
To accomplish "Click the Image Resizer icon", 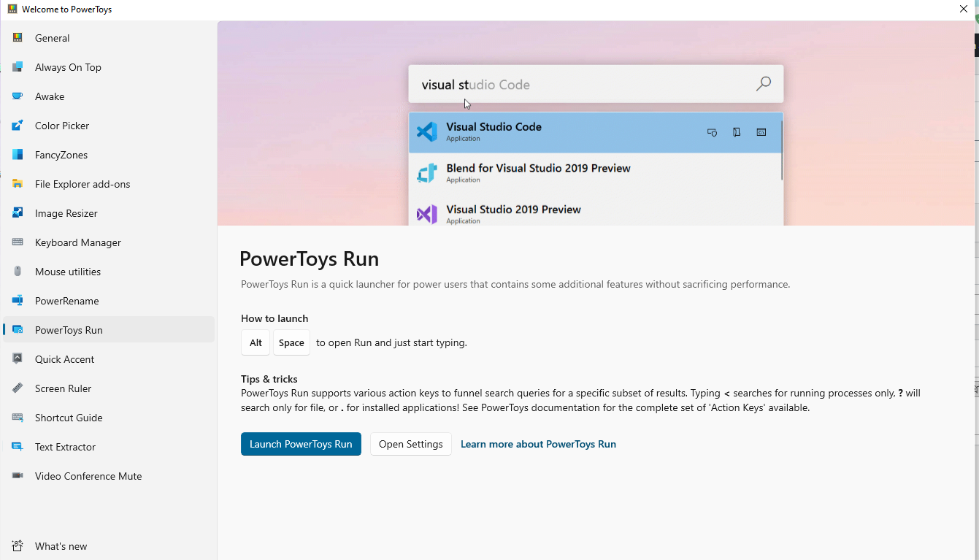I will pyautogui.click(x=18, y=213).
